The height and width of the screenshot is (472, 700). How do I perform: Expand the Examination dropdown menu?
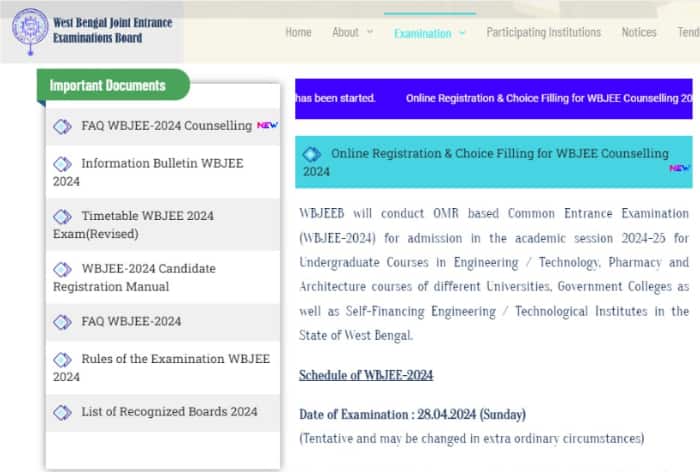tap(429, 33)
